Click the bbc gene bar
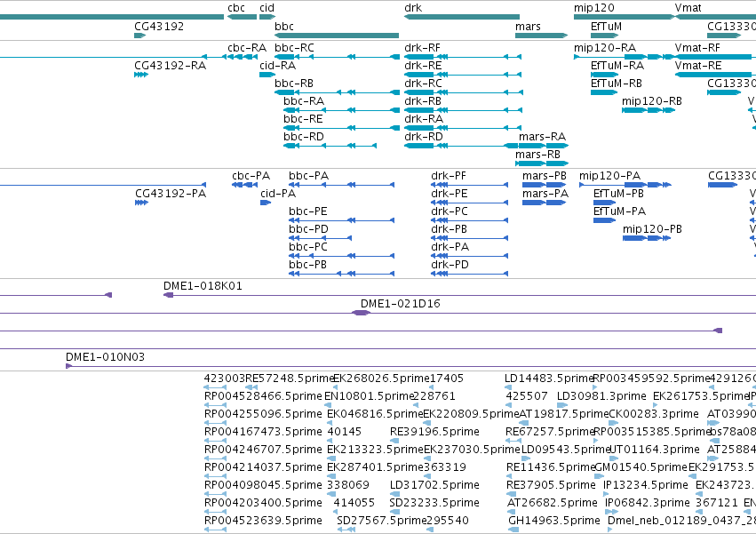The image size is (756, 534). [337, 36]
